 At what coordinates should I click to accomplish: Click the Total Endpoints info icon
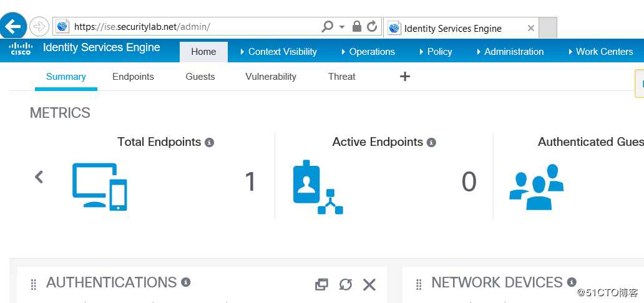point(210,143)
